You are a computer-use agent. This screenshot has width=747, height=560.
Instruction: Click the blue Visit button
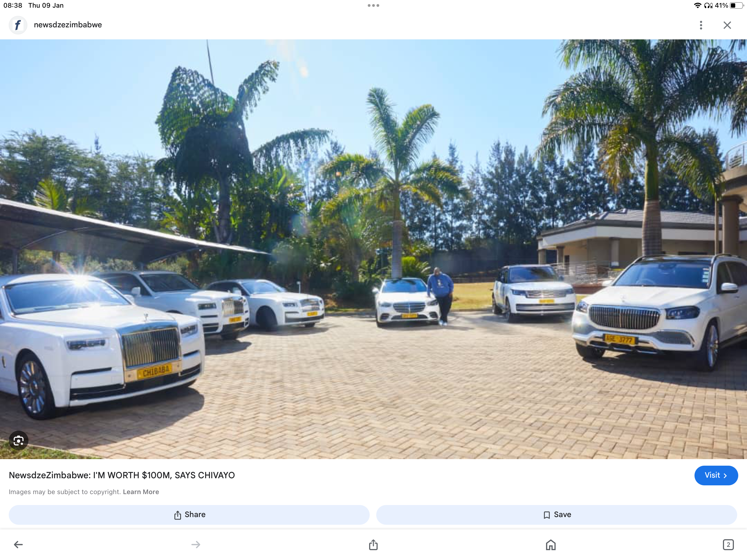(716, 475)
